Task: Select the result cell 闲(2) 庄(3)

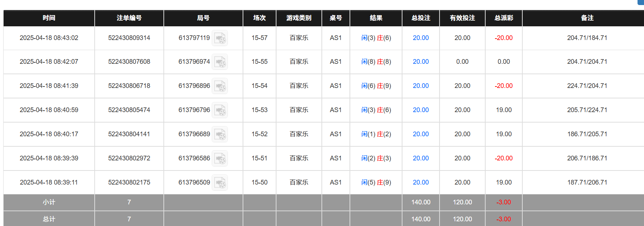Action: pos(376,158)
